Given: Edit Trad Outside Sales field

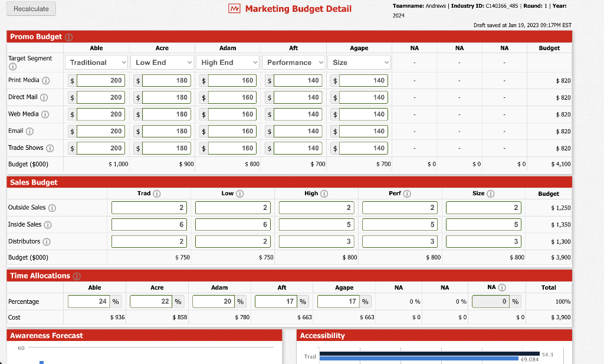Looking at the screenshot, I should coord(149,208).
